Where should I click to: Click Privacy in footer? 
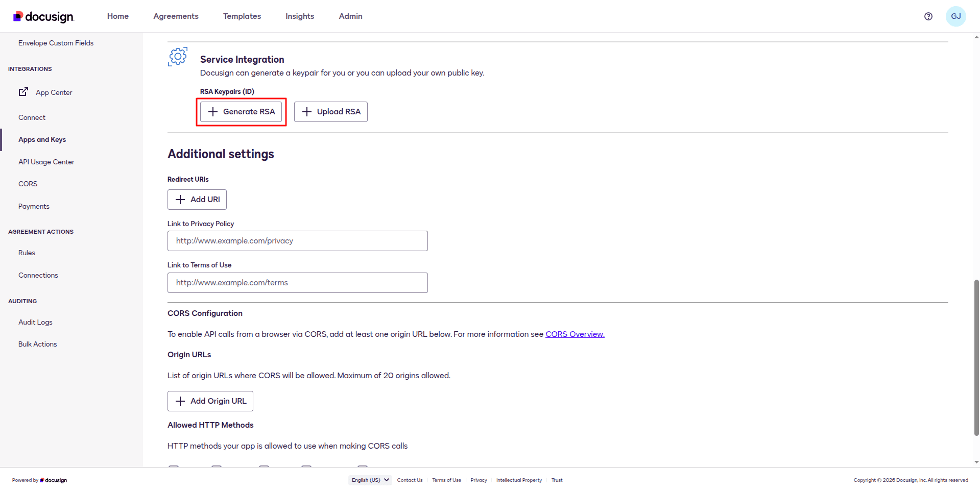click(479, 480)
